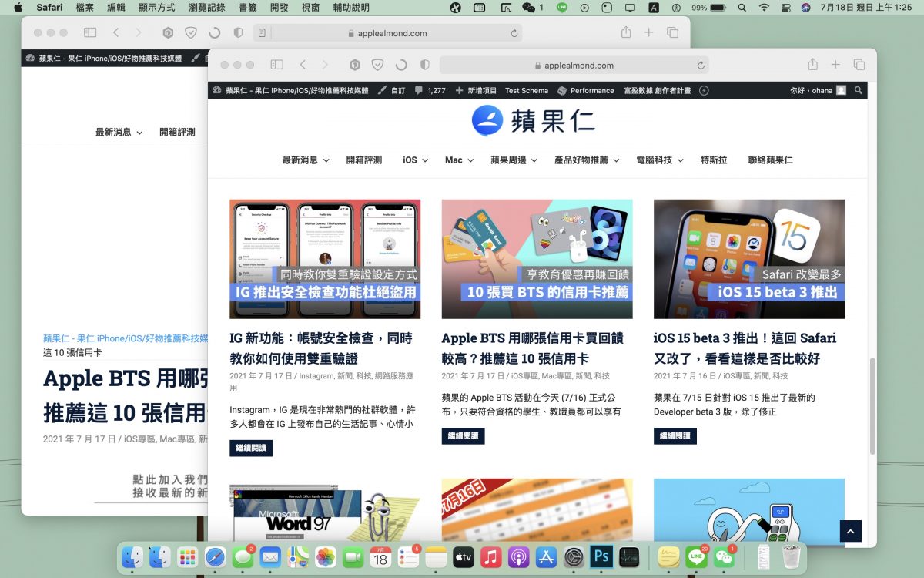Click 自訂 customize brush in admin bar

tap(391, 90)
